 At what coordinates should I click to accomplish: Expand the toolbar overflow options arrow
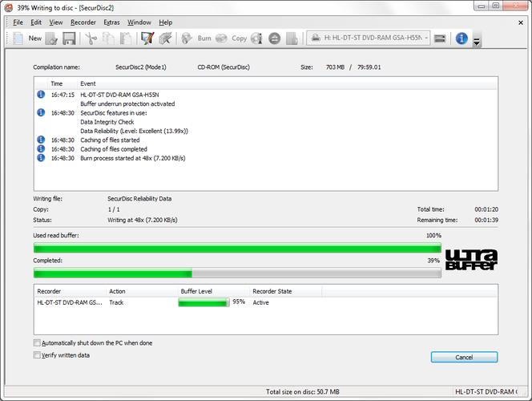477,43
